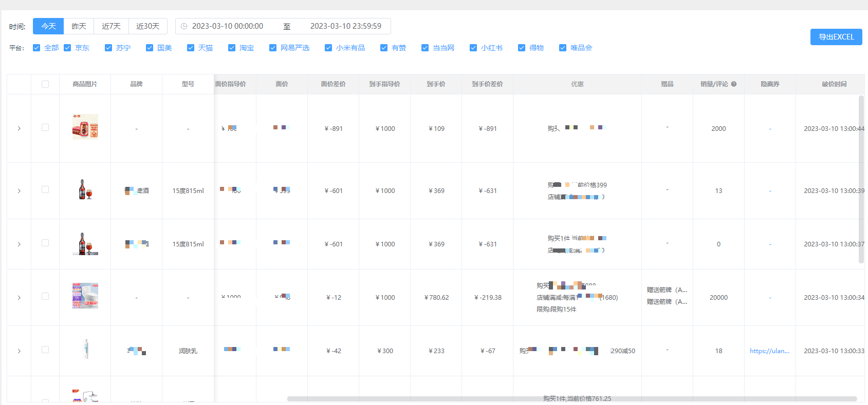Click the vertical scrollbar on table right
The height and width of the screenshot is (405, 868).
click(x=861, y=179)
